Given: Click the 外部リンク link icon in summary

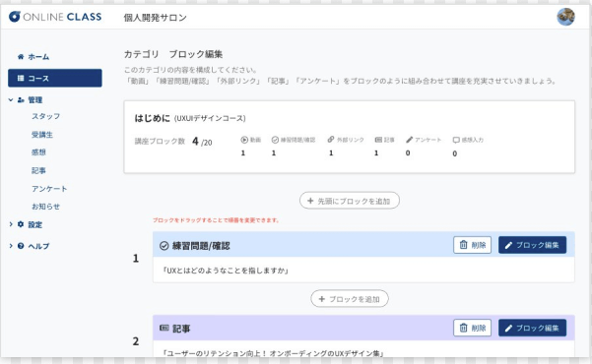Looking at the screenshot, I should (331, 140).
